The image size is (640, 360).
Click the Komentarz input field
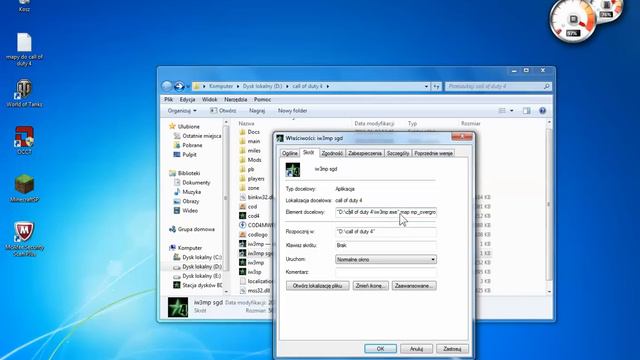pos(386,272)
